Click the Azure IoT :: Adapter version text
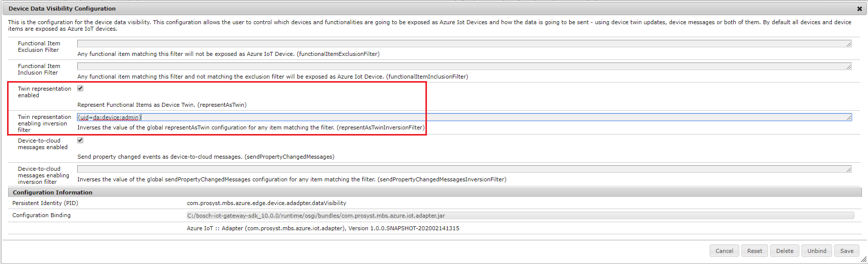This screenshot has width=868, height=264. [323, 228]
